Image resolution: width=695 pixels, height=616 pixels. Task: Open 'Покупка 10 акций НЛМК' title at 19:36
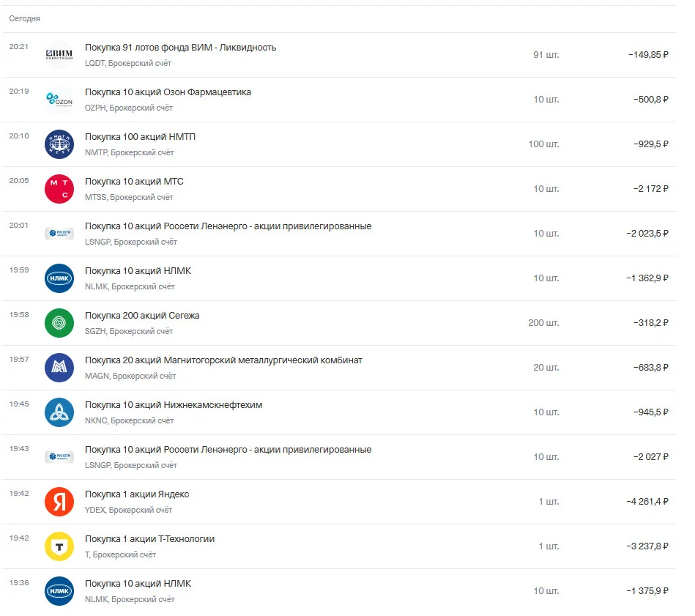point(138,584)
